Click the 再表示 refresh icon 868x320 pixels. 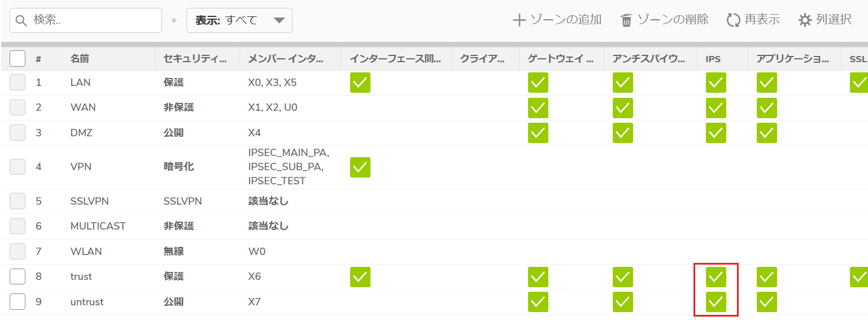click(x=733, y=20)
